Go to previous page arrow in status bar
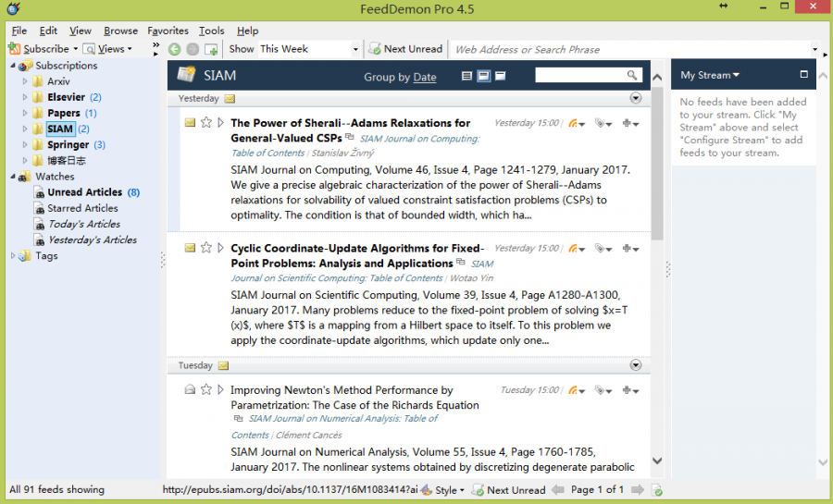This screenshot has width=833, height=504. [x=558, y=490]
